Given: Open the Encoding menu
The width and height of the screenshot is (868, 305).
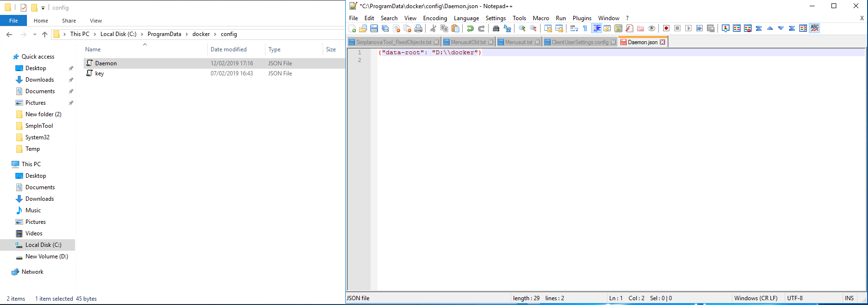Looking at the screenshot, I should point(435,18).
